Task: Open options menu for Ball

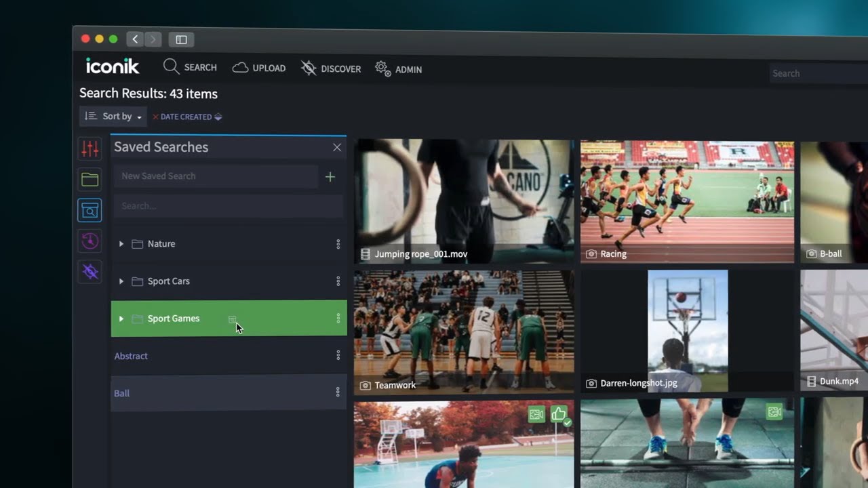Action: [x=338, y=392]
